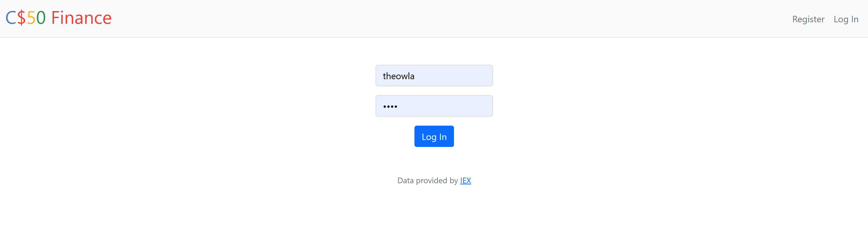Click the yellow five in the logo
The width and height of the screenshot is (868, 247).
pos(31,18)
